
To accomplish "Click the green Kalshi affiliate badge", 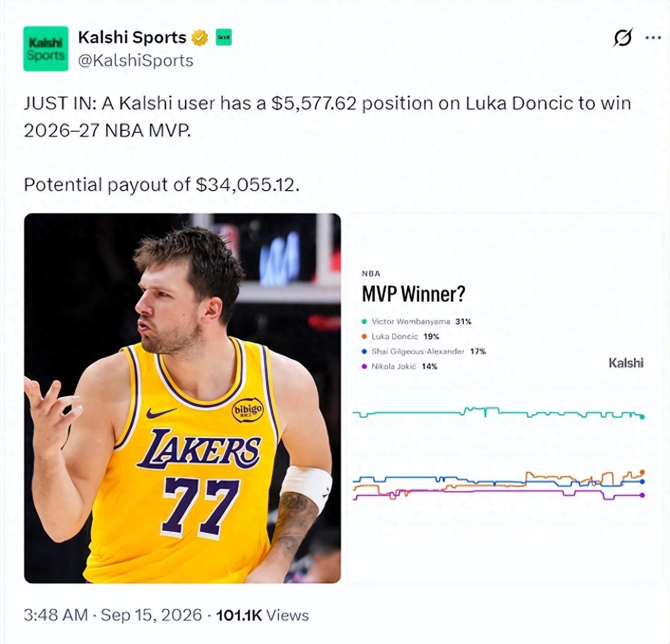I will point(224,38).
